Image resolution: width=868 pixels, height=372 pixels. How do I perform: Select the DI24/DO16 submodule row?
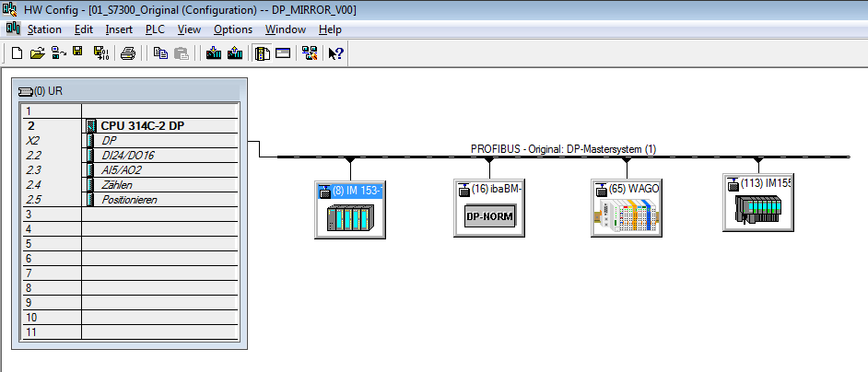coord(131,156)
